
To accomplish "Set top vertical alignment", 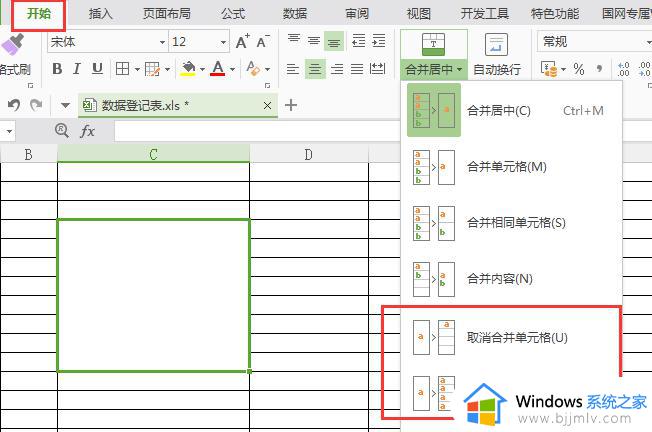I will coord(294,40).
